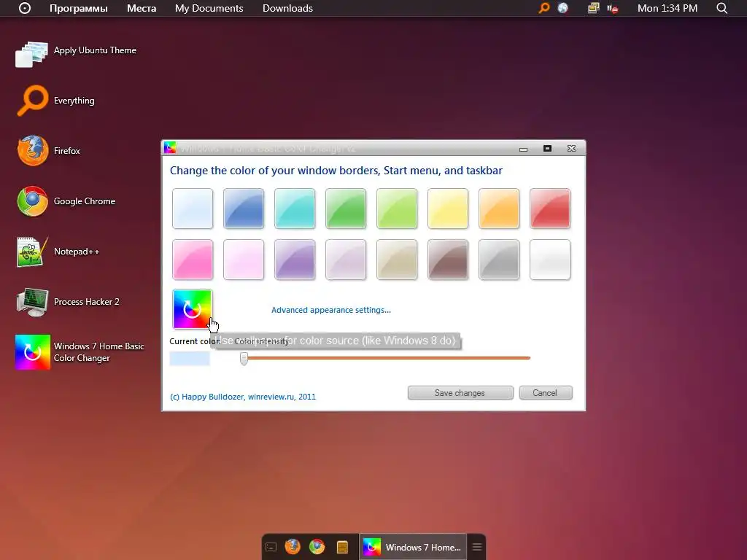Maximize the Color Changer window
The width and height of the screenshot is (747, 560).
[547, 149]
